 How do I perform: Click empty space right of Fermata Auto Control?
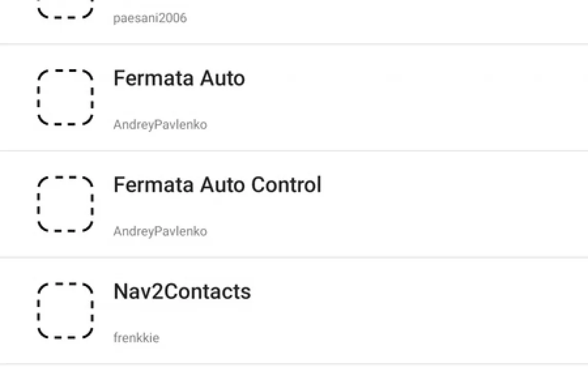pyautogui.click(x=452, y=185)
